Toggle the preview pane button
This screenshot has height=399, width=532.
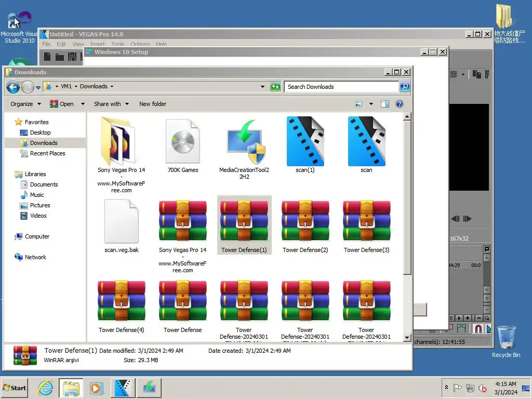(x=385, y=104)
